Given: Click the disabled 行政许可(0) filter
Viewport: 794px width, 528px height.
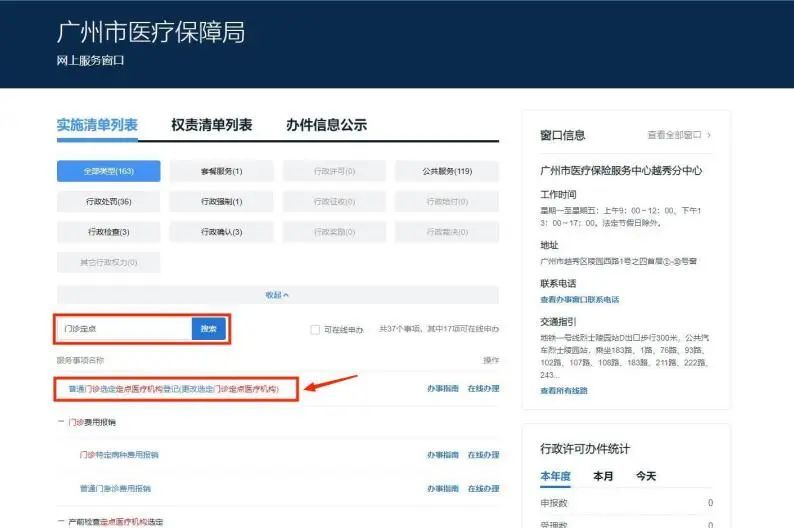Looking at the screenshot, I should (334, 171).
